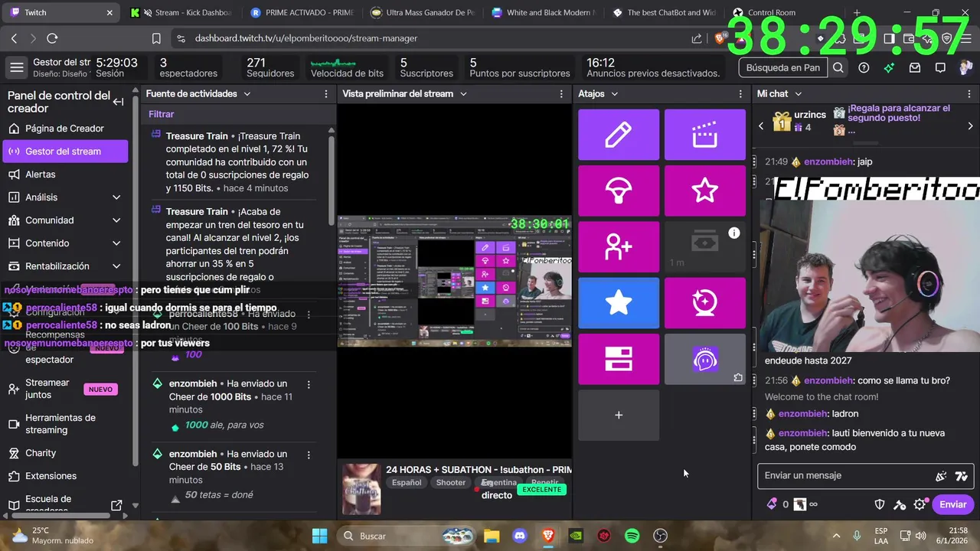Open chat settings gear icon
This screenshot has width=980, height=551.
[920, 504]
